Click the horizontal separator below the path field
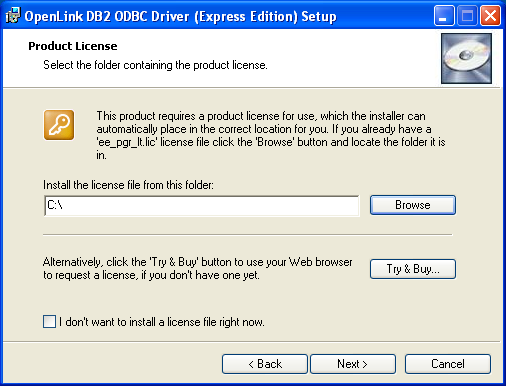This screenshot has height=386, width=506. pyautogui.click(x=248, y=235)
